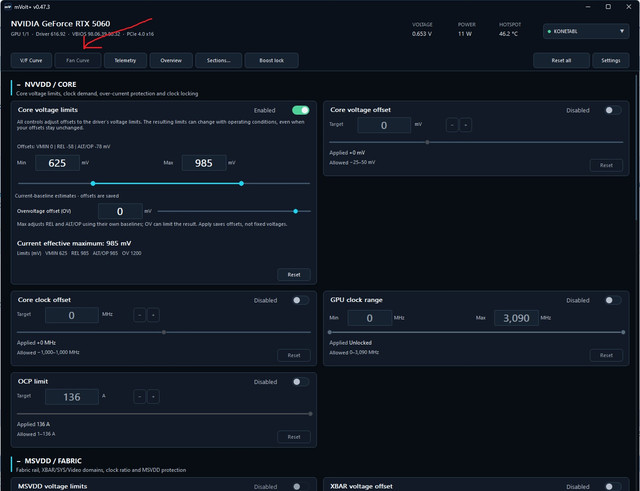Open the KONETABL profile dropdown
The image size is (640, 491).
586,31
